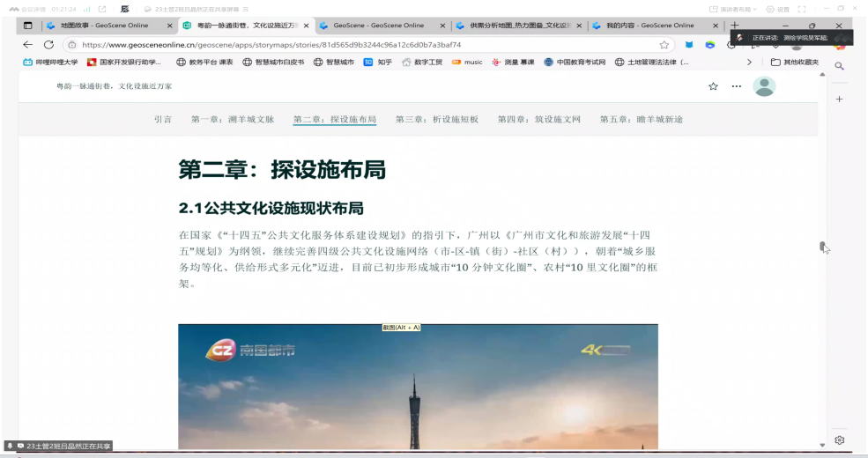Jump to 第三章：析设施短板 section
This screenshot has height=458, width=868.
coord(436,120)
